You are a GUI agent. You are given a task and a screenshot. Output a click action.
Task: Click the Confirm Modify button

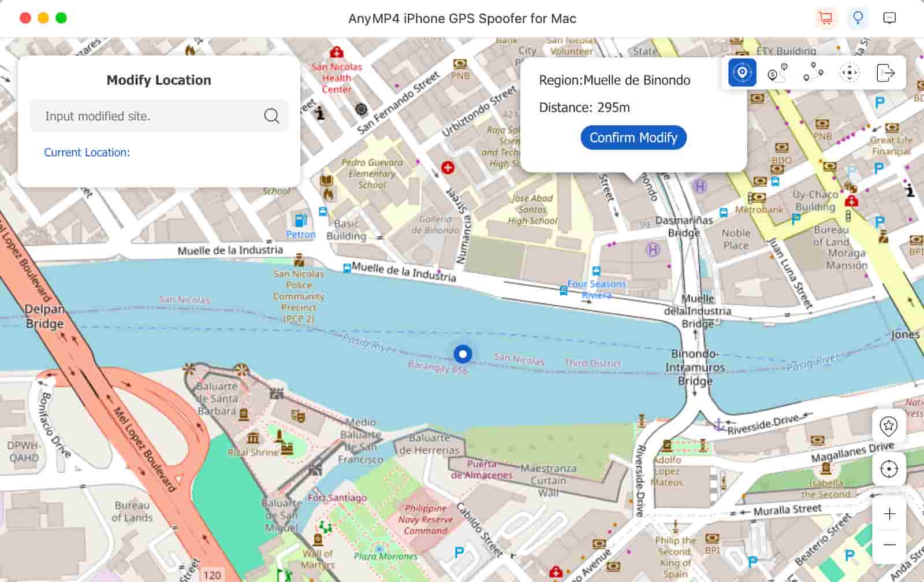click(634, 138)
